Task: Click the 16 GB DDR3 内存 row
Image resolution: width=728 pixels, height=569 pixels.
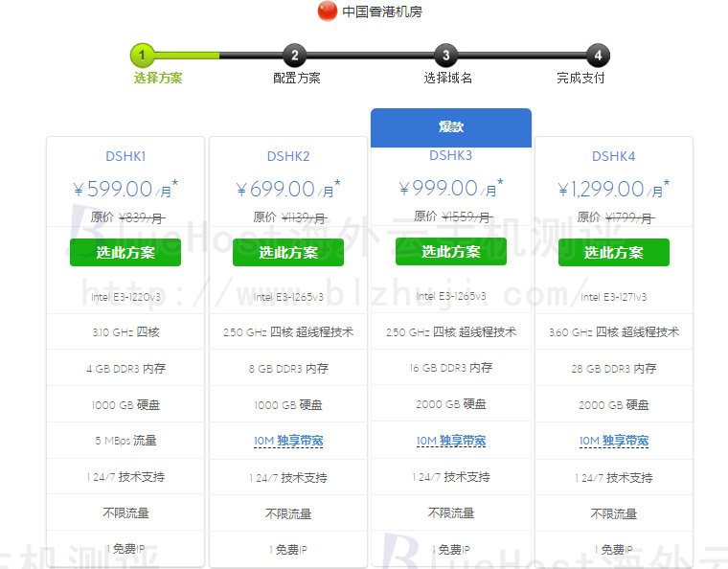Action: [451, 368]
